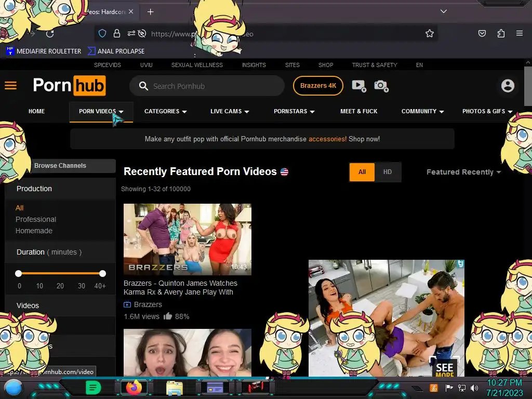Click the Brazzers 4K button

318,86
